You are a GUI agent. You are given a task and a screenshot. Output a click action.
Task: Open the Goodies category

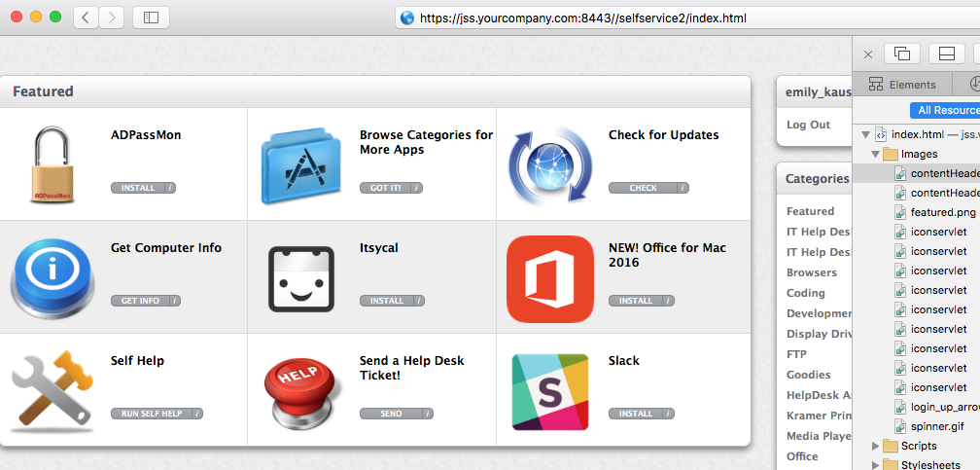[808, 375]
